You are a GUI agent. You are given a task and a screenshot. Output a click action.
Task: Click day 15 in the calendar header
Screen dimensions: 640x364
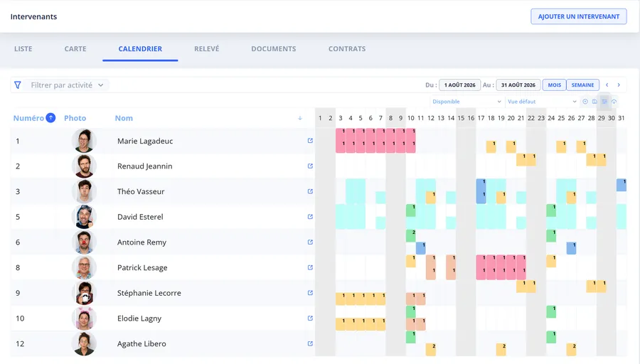(461, 118)
